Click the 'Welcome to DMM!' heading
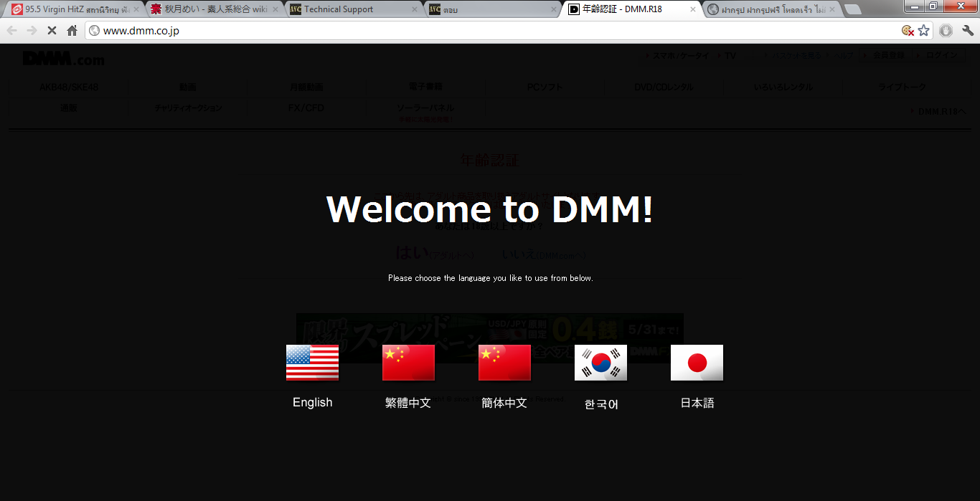 [490, 209]
